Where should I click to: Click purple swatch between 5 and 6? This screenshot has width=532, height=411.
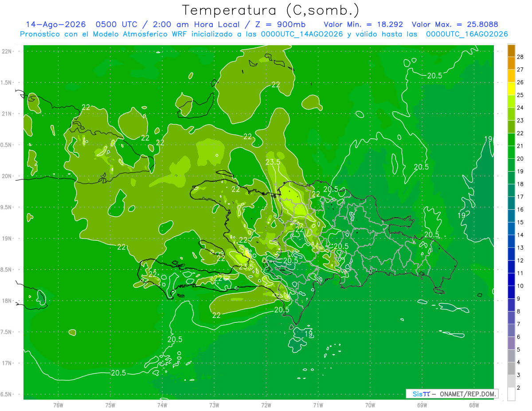click(x=511, y=343)
